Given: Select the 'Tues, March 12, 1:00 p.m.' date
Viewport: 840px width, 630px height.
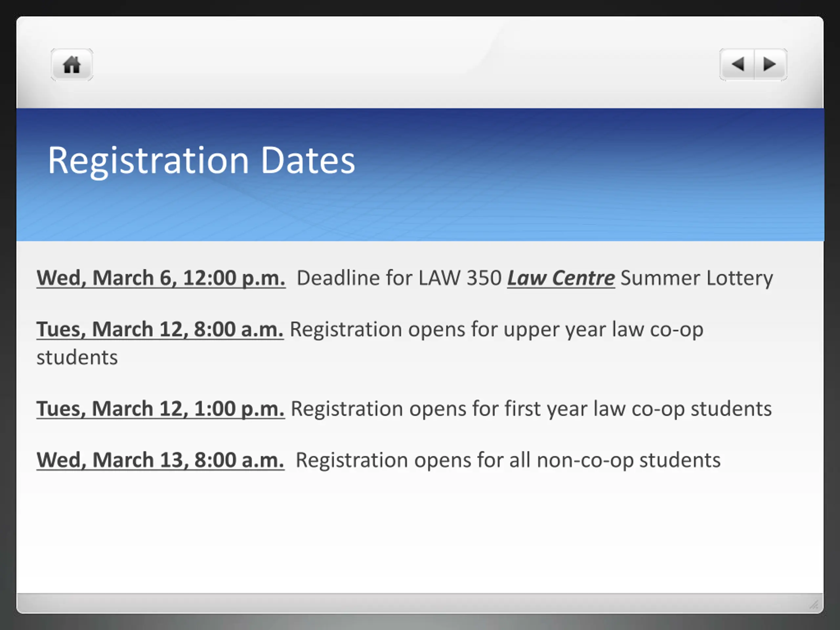Looking at the screenshot, I should click(160, 409).
